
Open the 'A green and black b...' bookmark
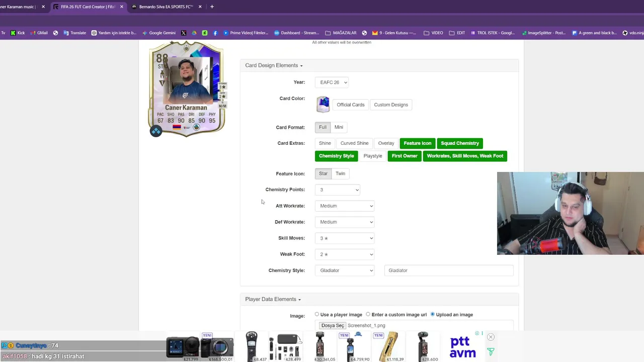point(594,33)
